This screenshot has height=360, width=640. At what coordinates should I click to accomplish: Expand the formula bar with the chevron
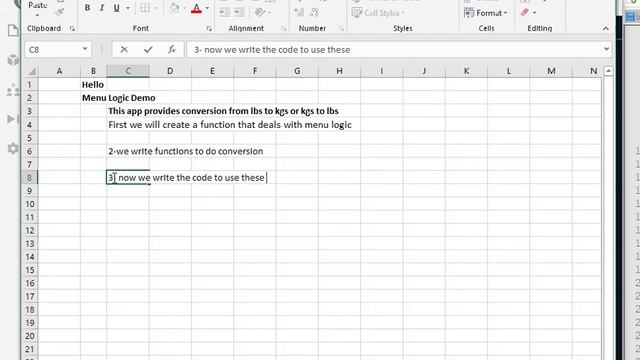[607, 49]
